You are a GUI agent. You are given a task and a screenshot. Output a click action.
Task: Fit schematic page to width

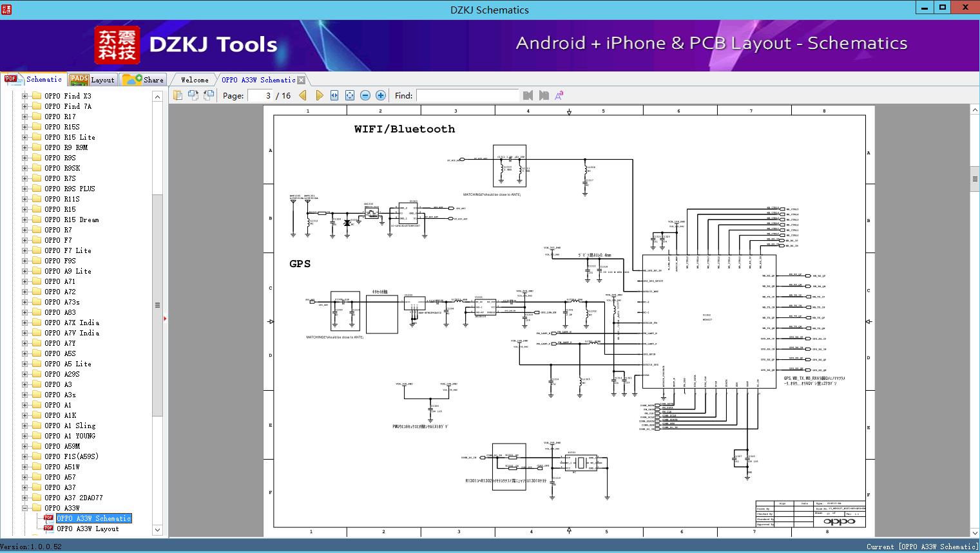pos(334,95)
